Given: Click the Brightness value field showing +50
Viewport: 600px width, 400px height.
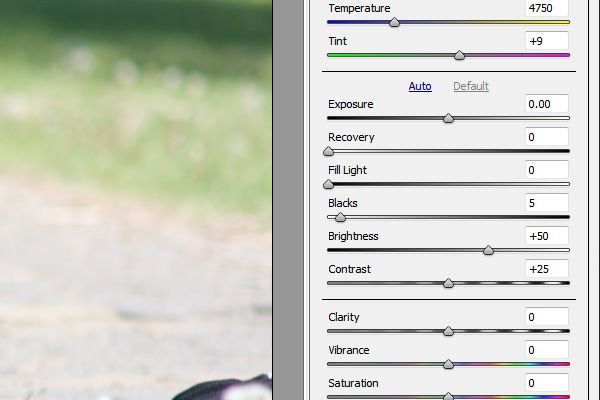Looking at the screenshot, I should click(x=546, y=236).
